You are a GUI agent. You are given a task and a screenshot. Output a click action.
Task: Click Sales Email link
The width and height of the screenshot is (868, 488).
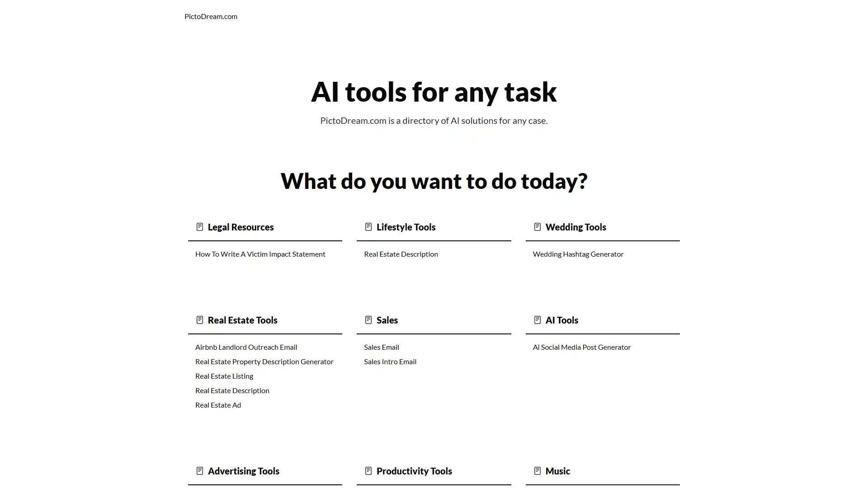[x=382, y=347]
